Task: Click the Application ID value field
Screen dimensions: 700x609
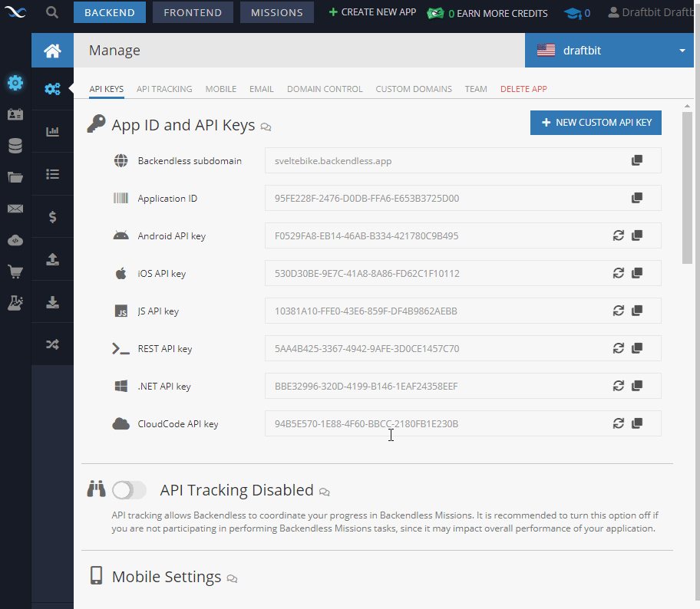Action: [x=463, y=198]
